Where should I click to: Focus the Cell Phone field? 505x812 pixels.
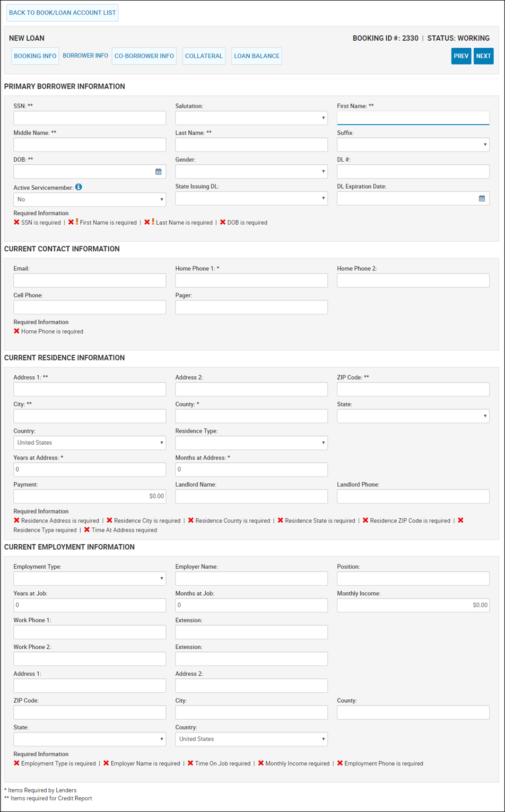point(90,307)
